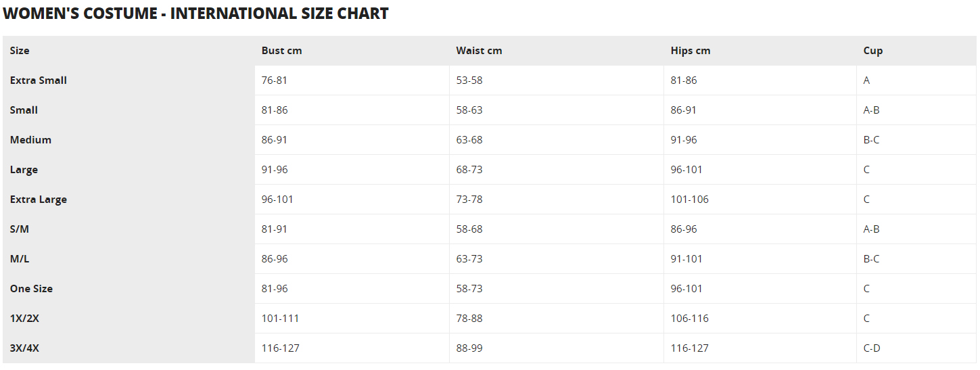Click the Bust cm column header
This screenshot has height=370, width=980.
click(282, 51)
